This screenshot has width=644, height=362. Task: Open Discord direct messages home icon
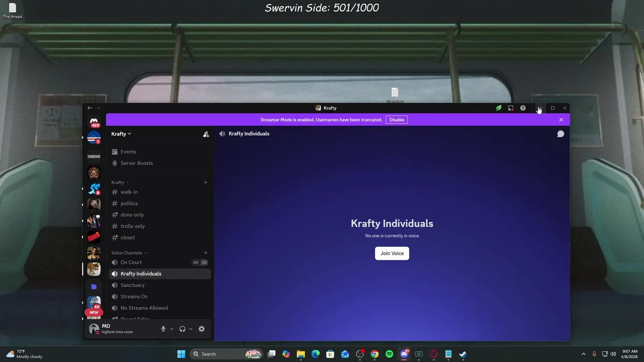tap(94, 122)
